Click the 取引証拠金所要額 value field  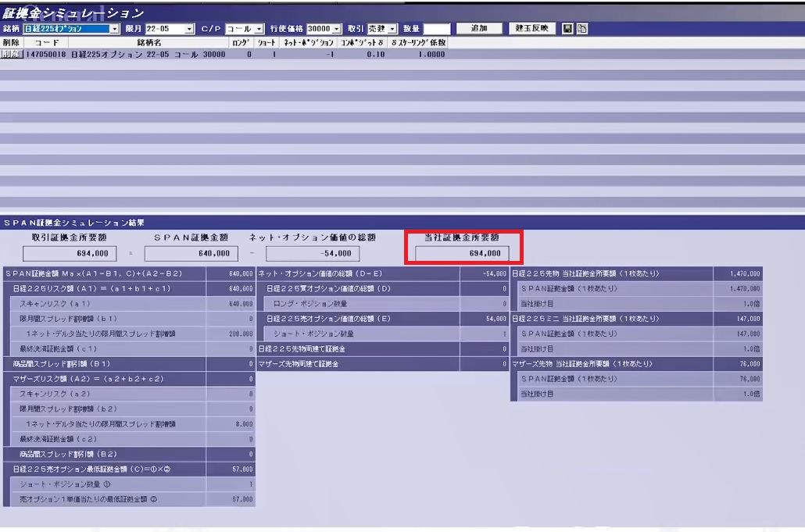click(x=70, y=253)
